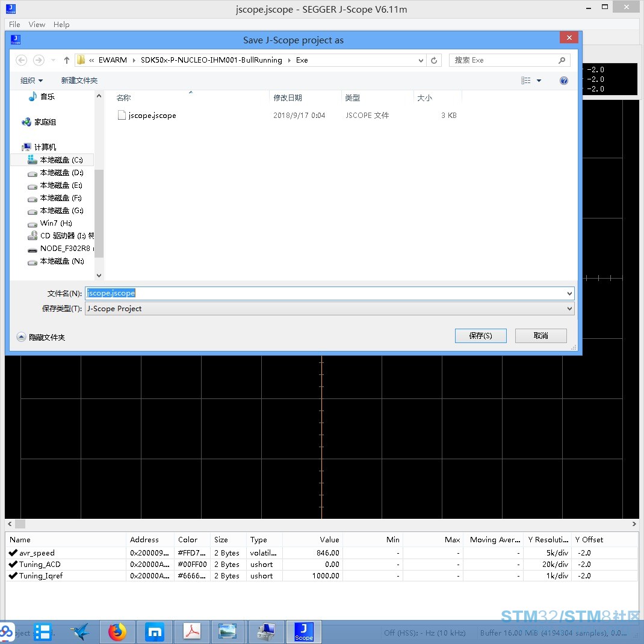
Task: Click the Back arrow in the save dialog
Action: [x=21, y=60]
